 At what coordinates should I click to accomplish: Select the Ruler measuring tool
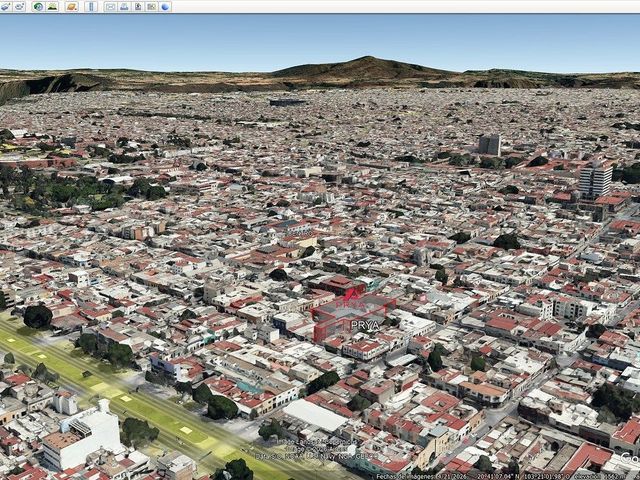[91, 7]
